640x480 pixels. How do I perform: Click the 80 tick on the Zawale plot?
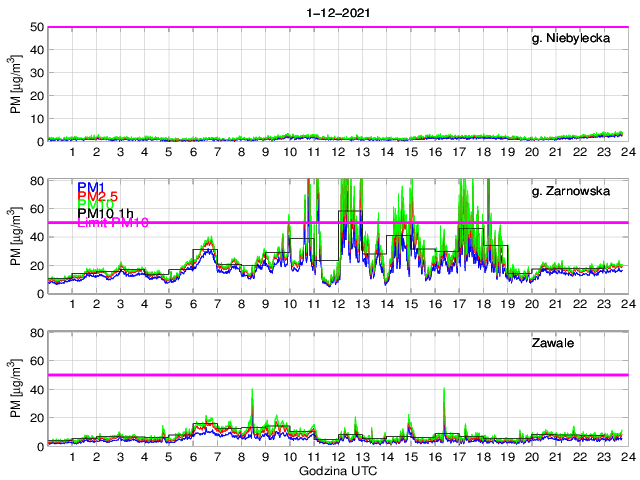point(36,332)
